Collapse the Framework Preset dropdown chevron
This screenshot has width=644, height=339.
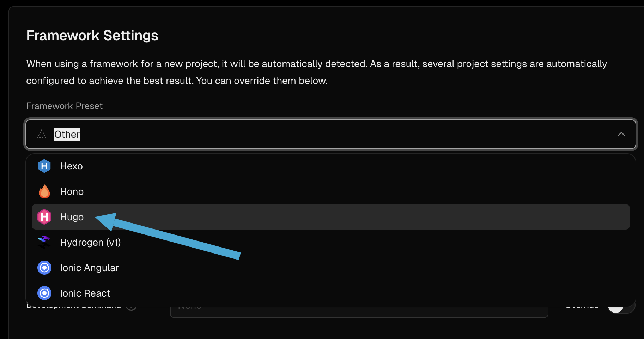(x=621, y=134)
